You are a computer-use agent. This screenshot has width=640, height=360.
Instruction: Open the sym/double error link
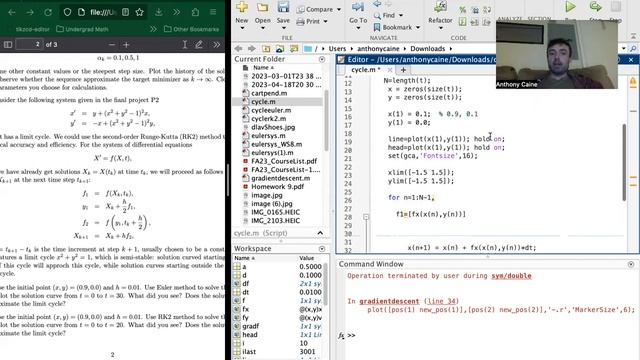pyautogui.click(x=511, y=276)
